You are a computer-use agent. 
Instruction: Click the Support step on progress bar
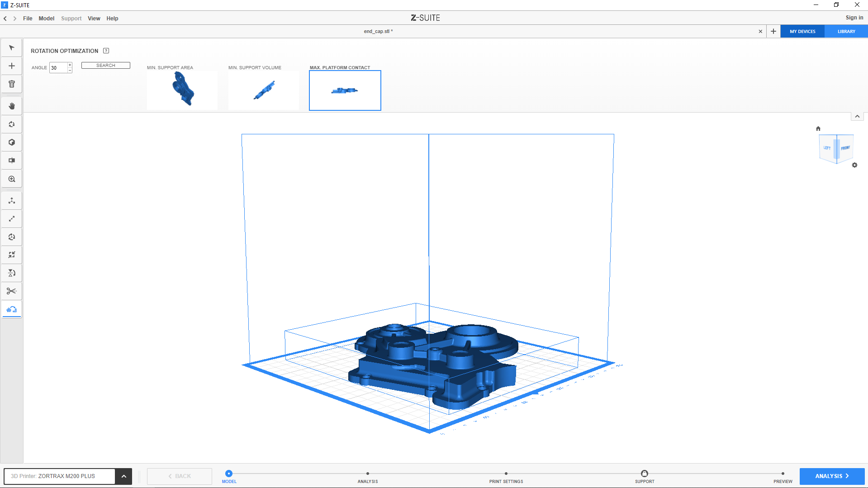tap(644, 474)
